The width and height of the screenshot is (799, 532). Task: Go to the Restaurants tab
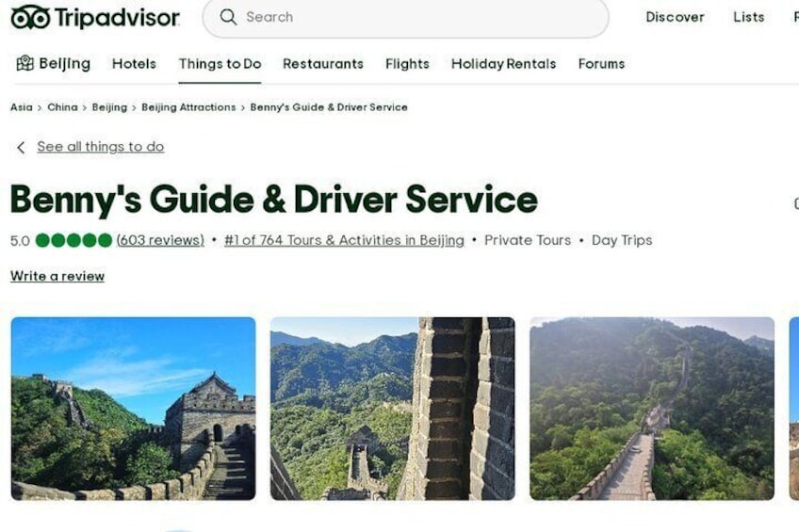323,64
